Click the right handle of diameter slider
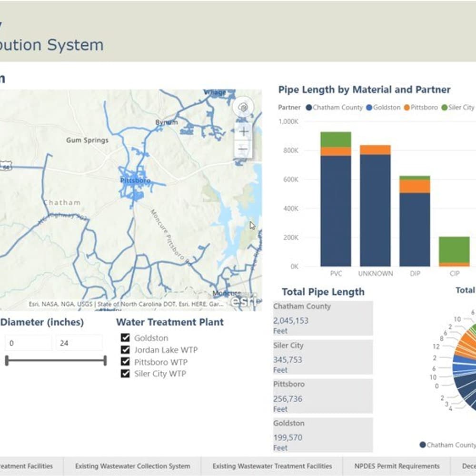The height and width of the screenshot is (476, 476). (x=105, y=361)
